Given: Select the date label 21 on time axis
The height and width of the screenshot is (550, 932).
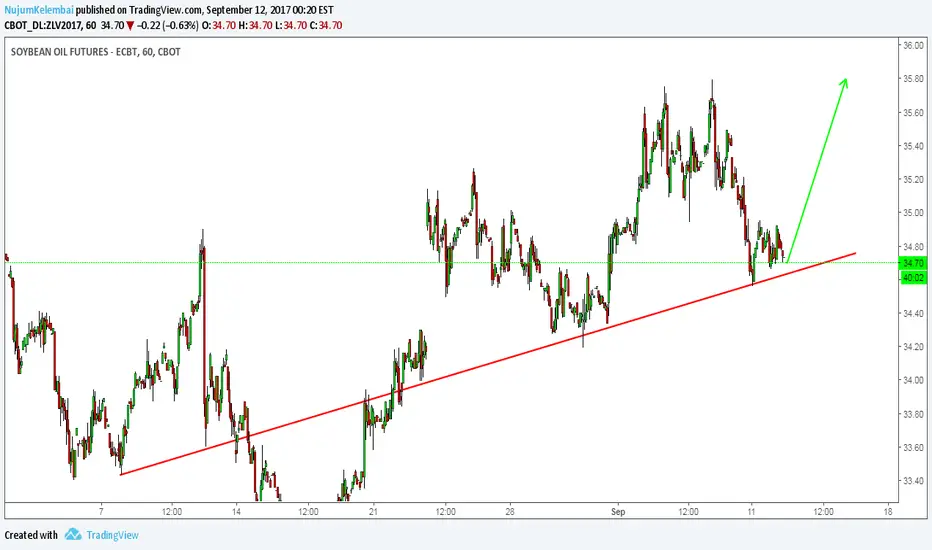Looking at the screenshot, I should tap(373, 511).
